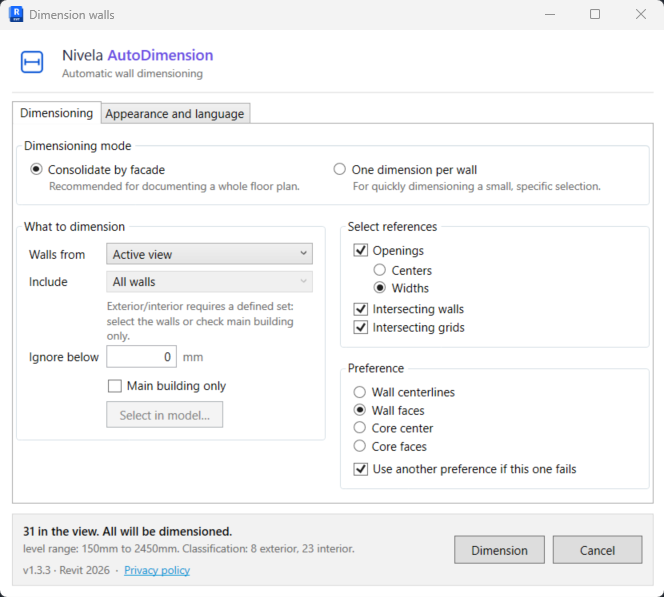This screenshot has width=664, height=597.
Task: Click the level range classification text
Action: coord(189,549)
